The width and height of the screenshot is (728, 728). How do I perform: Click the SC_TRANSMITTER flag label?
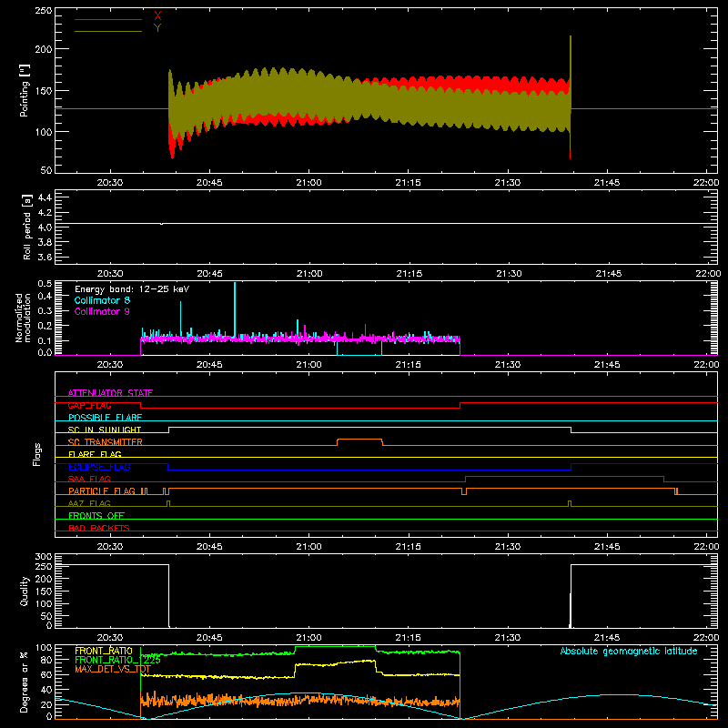[x=106, y=442]
